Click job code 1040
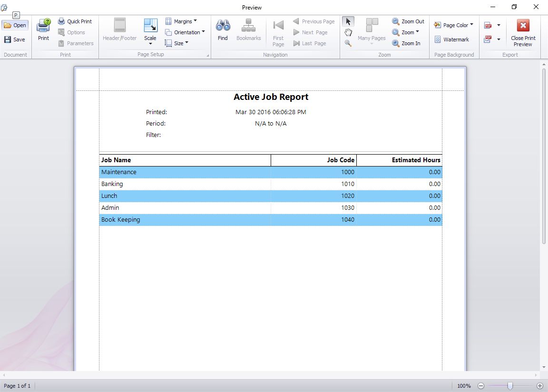 point(348,219)
